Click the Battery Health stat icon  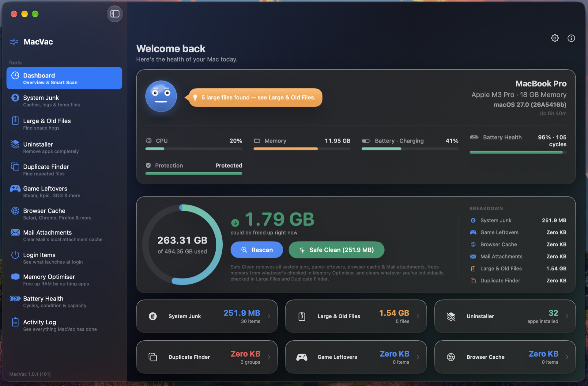(474, 137)
